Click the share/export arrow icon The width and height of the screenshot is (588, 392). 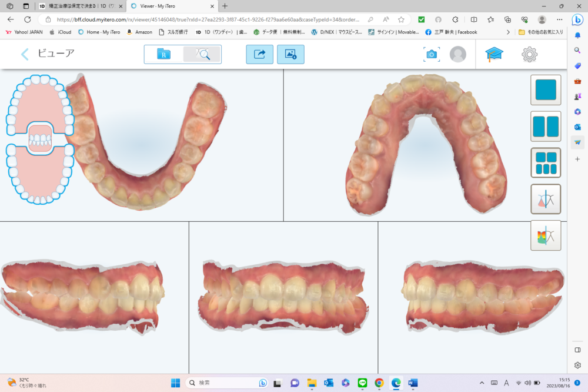tap(259, 54)
